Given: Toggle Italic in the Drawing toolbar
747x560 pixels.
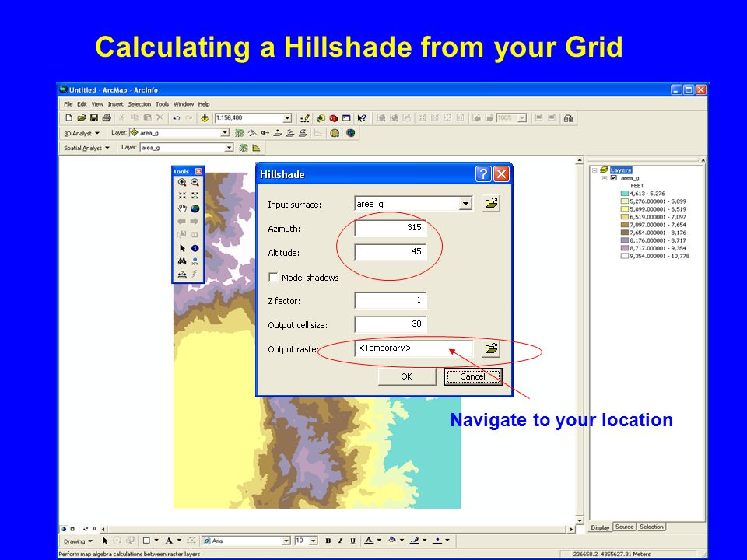Looking at the screenshot, I should pyautogui.click(x=340, y=541).
